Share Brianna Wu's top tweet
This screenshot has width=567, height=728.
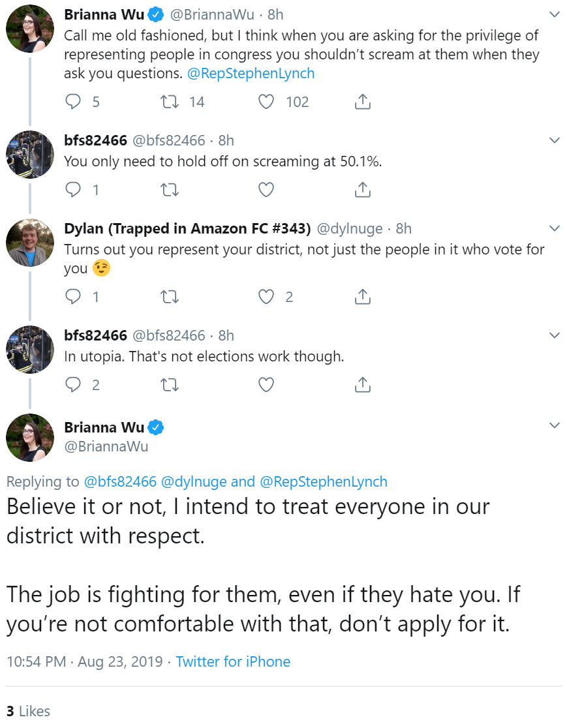click(x=363, y=102)
